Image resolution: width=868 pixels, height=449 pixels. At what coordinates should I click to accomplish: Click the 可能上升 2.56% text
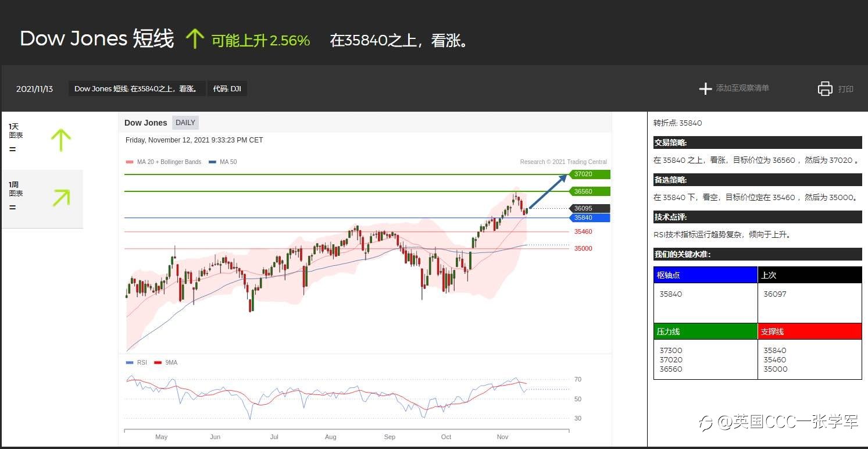click(x=260, y=40)
